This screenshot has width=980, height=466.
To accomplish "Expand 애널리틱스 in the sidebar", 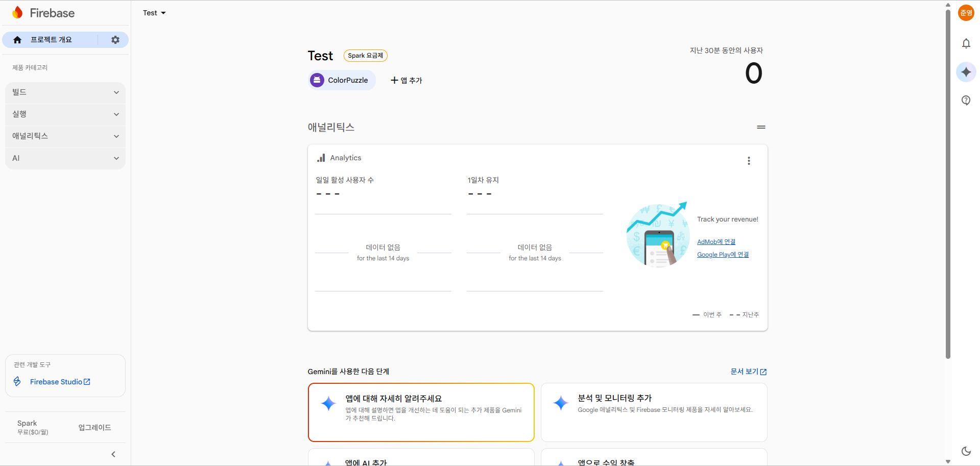I will [x=65, y=136].
